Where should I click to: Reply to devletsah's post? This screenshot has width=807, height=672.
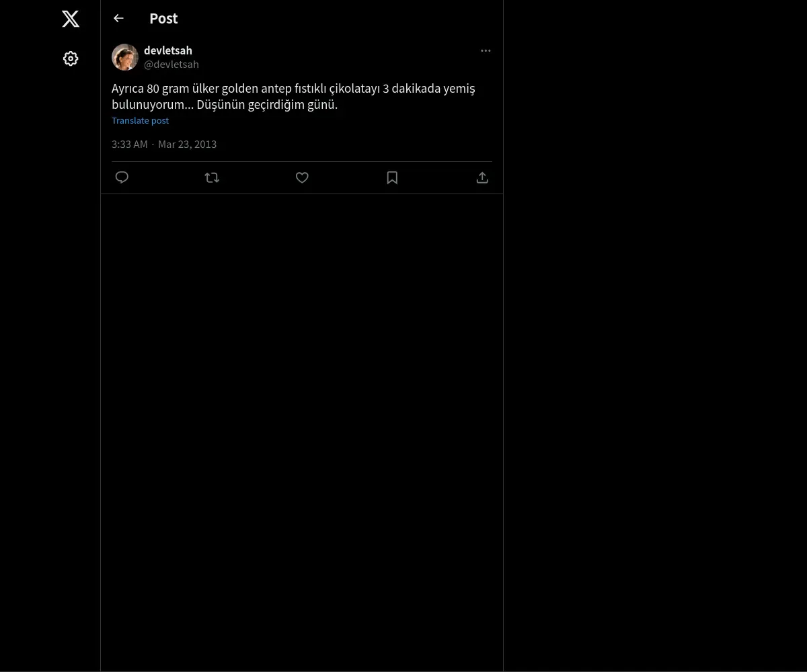[122, 177]
